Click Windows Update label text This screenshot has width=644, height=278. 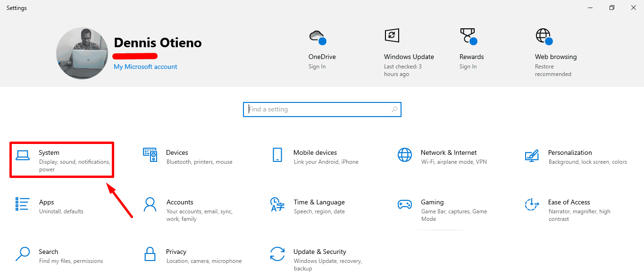click(x=409, y=57)
